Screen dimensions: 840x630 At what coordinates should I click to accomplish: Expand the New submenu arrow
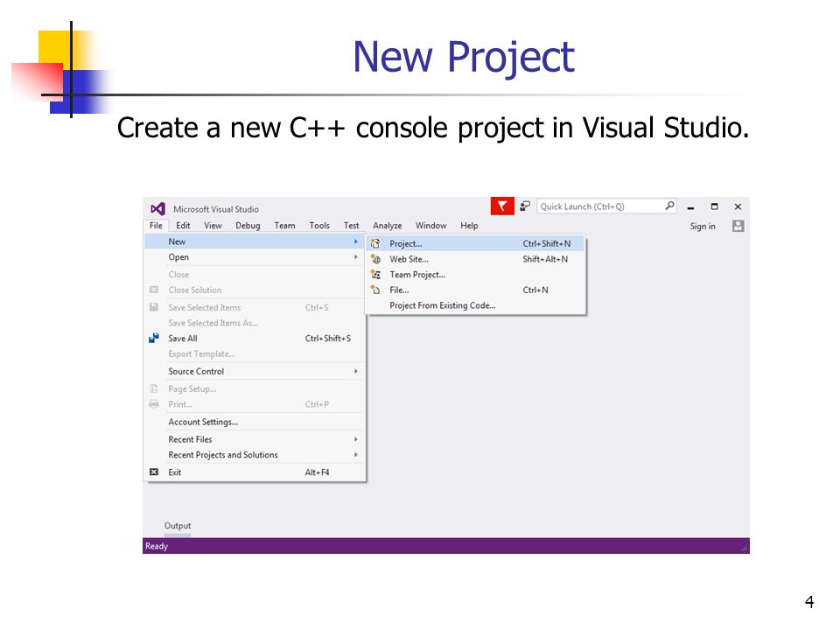point(356,241)
